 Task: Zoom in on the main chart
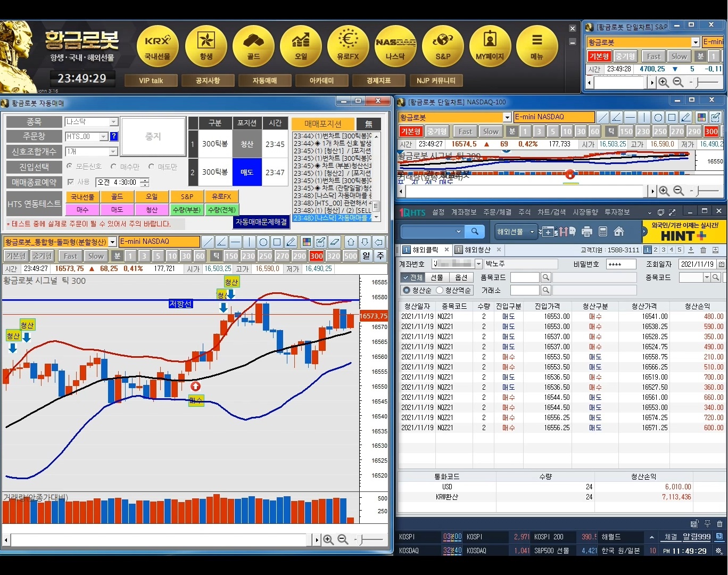pyautogui.click(x=328, y=540)
